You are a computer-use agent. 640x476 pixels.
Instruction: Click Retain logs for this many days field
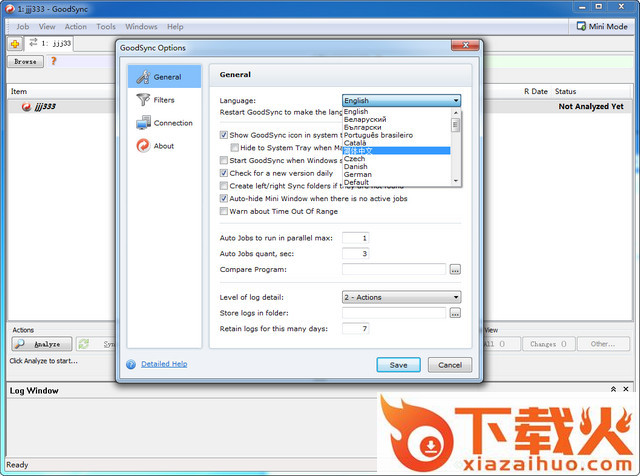point(356,329)
